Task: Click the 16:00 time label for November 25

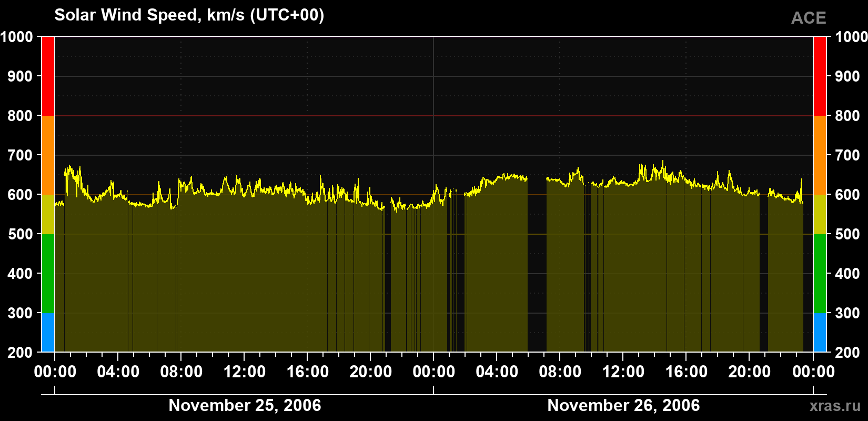Action: tap(308, 372)
